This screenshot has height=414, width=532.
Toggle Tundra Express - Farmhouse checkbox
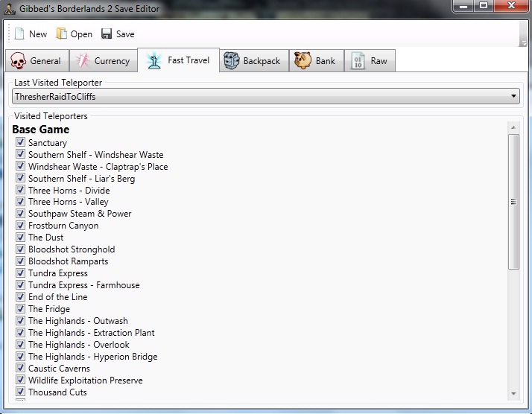tap(20, 284)
